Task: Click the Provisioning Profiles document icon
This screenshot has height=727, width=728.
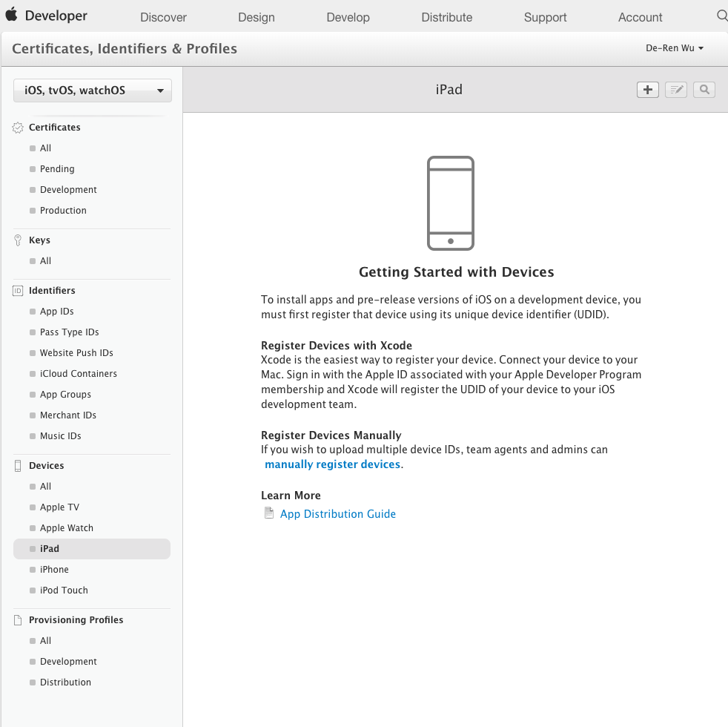Action: pyautogui.click(x=19, y=620)
